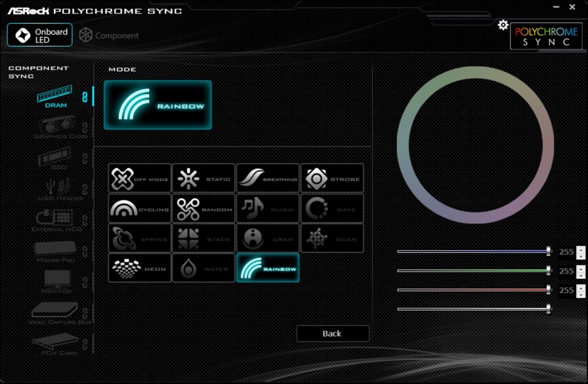Adjust the green color slider

[x=474, y=270]
